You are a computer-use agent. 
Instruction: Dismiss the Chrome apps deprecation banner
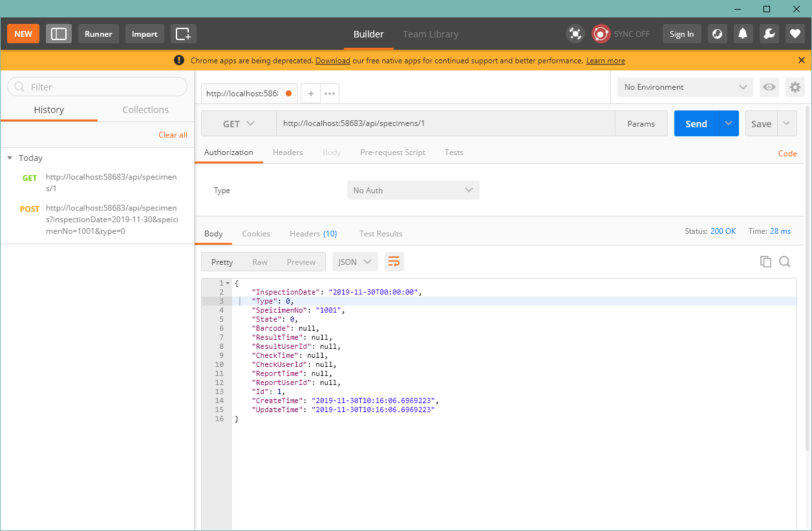[x=802, y=60]
